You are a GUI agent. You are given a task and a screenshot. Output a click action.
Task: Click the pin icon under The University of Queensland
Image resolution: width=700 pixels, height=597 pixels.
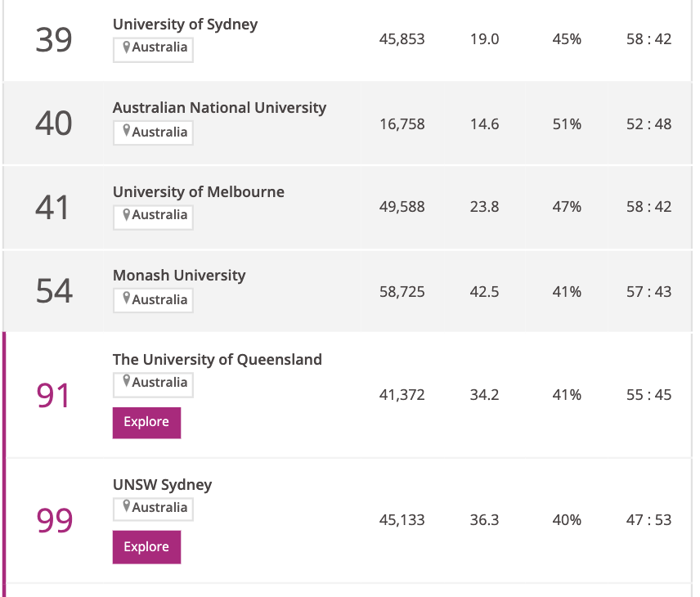127,382
